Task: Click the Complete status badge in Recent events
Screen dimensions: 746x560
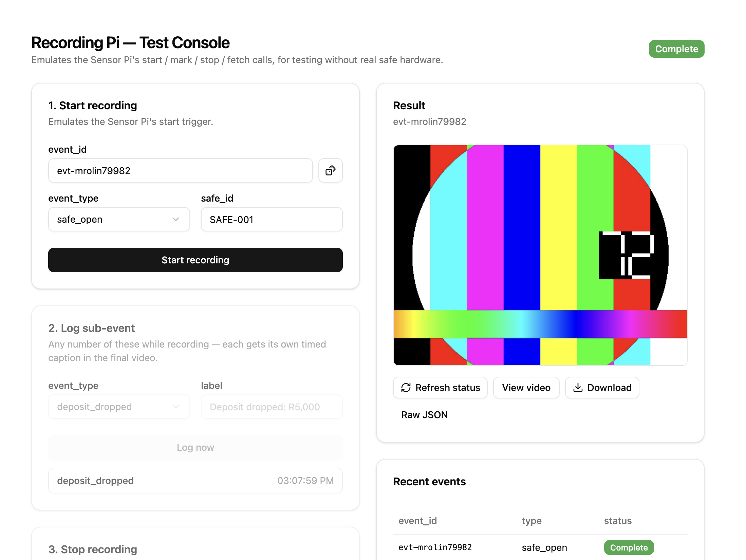Action: click(629, 547)
